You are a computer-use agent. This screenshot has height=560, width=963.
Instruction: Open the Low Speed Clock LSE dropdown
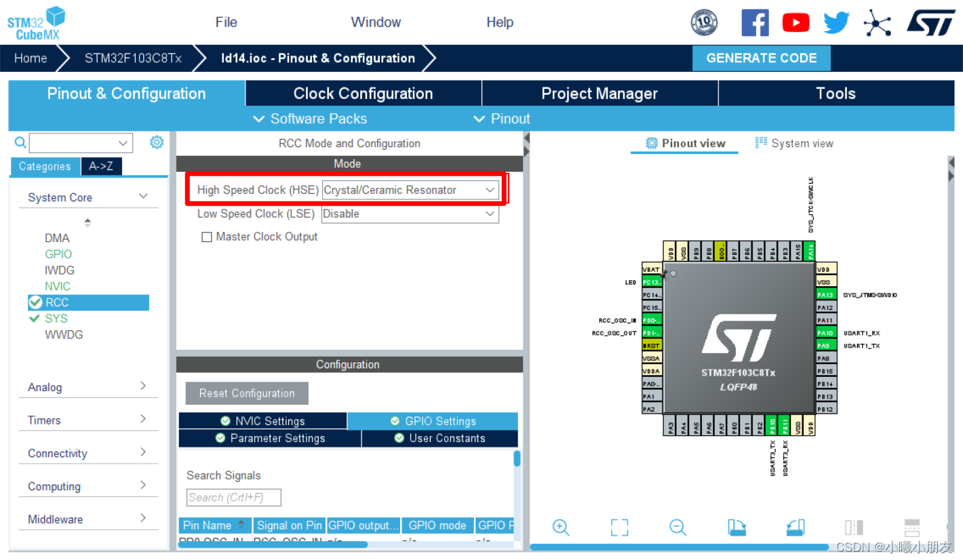click(490, 214)
